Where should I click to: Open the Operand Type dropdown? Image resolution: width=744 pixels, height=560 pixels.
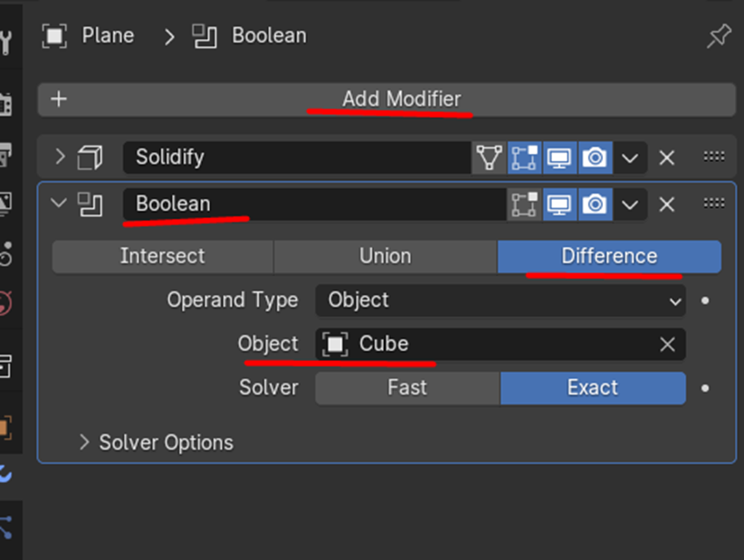tap(500, 300)
